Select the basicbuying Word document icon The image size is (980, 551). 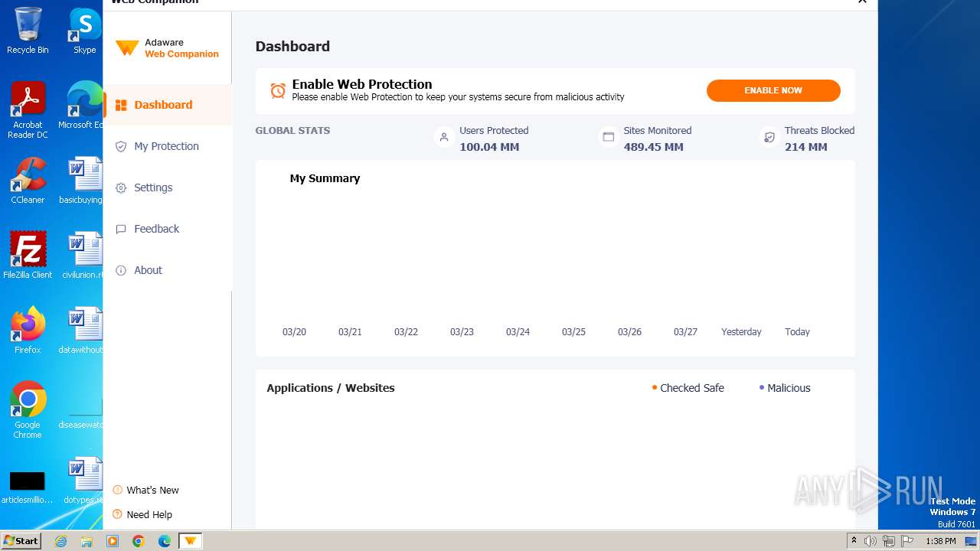83,181
